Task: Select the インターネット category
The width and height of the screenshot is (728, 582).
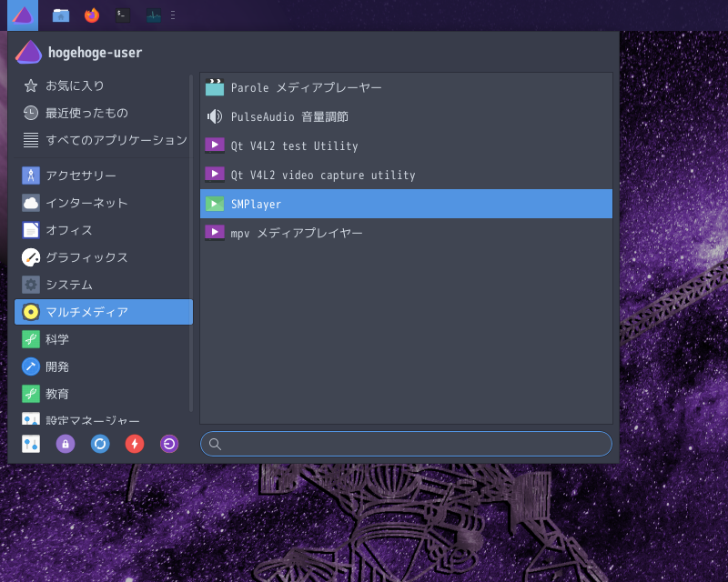Action: click(104, 203)
